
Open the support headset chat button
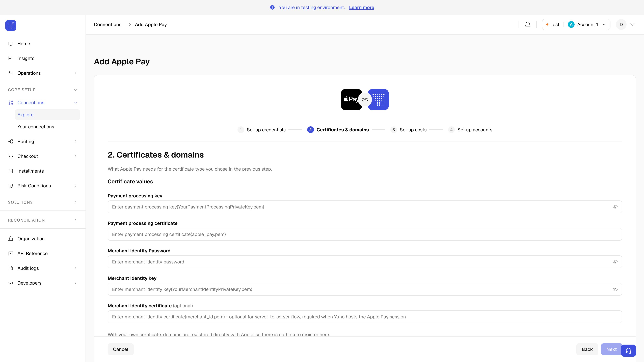point(629,351)
